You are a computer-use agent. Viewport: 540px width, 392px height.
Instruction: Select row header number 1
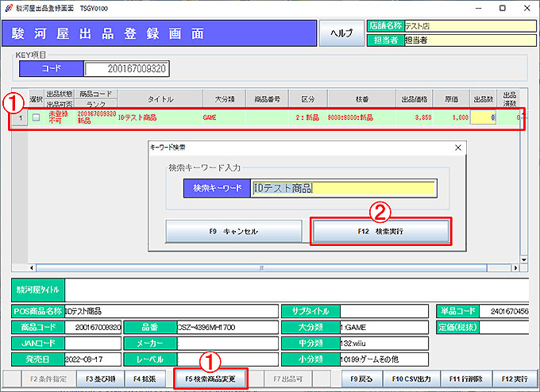tap(20, 118)
